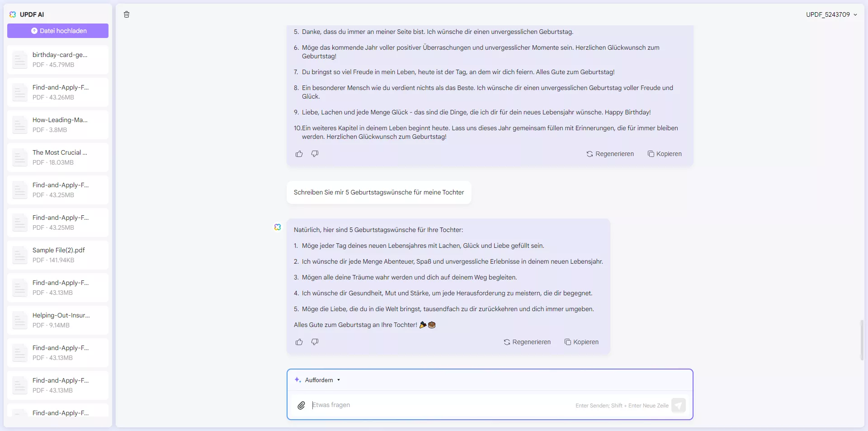868x431 pixels.
Task: Click the send message arrow button
Action: click(x=679, y=405)
